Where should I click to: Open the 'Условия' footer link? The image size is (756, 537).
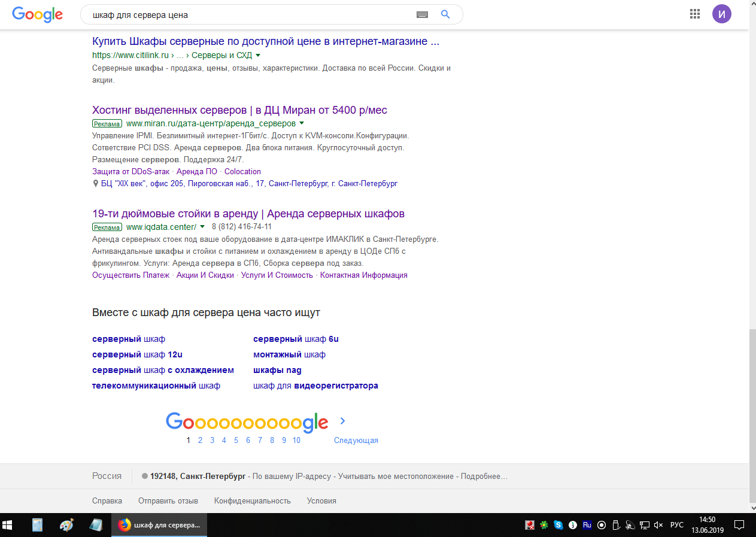click(x=321, y=500)
